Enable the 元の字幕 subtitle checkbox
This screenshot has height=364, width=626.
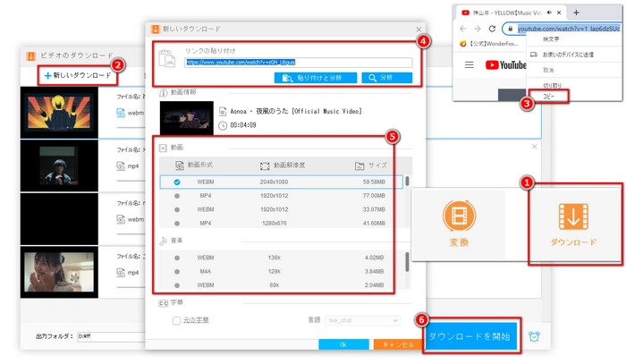(x=176, y=320)
